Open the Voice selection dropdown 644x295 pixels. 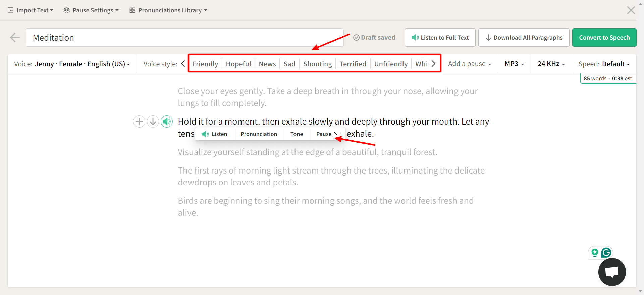coord(72,64)
